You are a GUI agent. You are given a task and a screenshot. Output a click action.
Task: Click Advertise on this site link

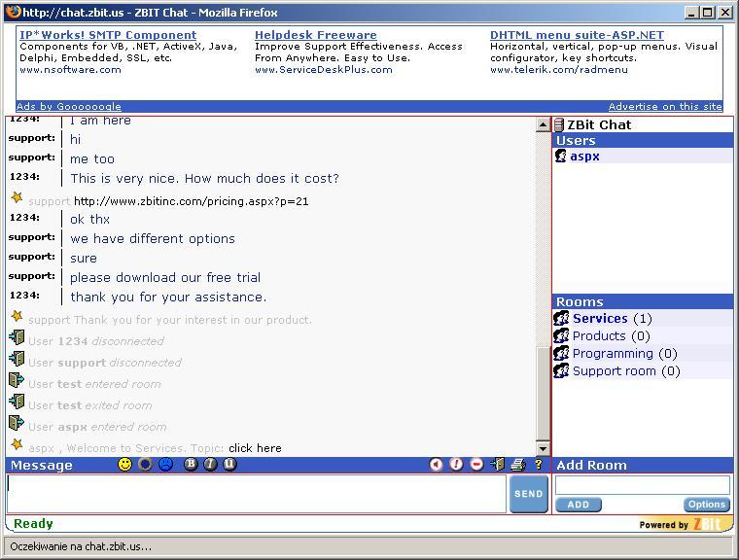(665, 107)
